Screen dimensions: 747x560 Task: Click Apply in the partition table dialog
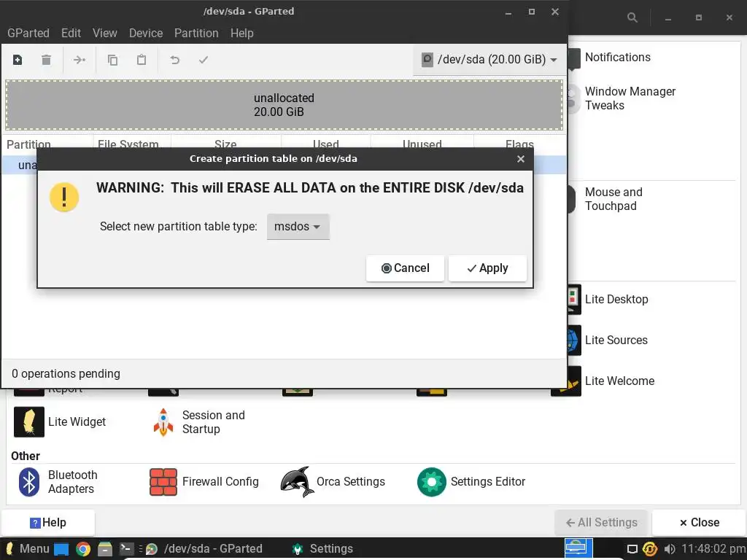487,268
